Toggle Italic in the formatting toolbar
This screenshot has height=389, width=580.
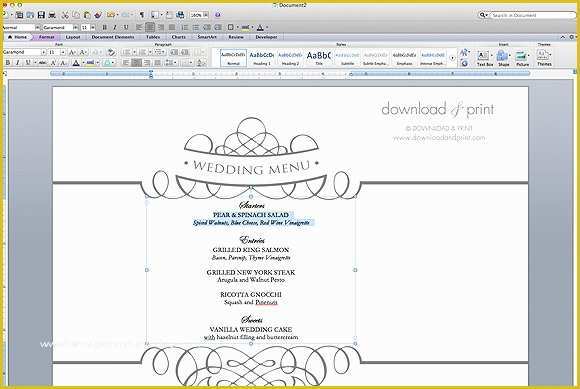[x=115, y=27]
